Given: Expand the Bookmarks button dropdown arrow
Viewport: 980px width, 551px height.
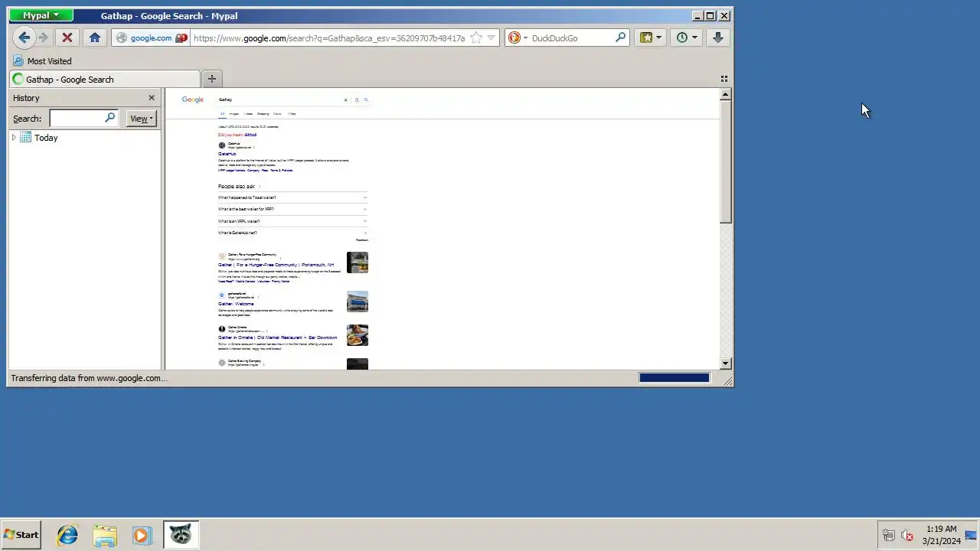Looking at the screenshot, I should coord(658,37).
